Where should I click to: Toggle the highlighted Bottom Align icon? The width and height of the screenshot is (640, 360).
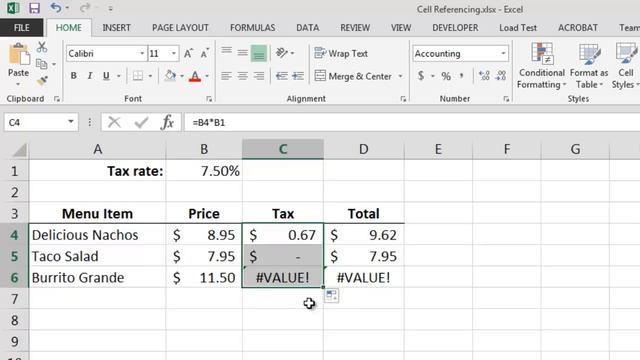259,53
